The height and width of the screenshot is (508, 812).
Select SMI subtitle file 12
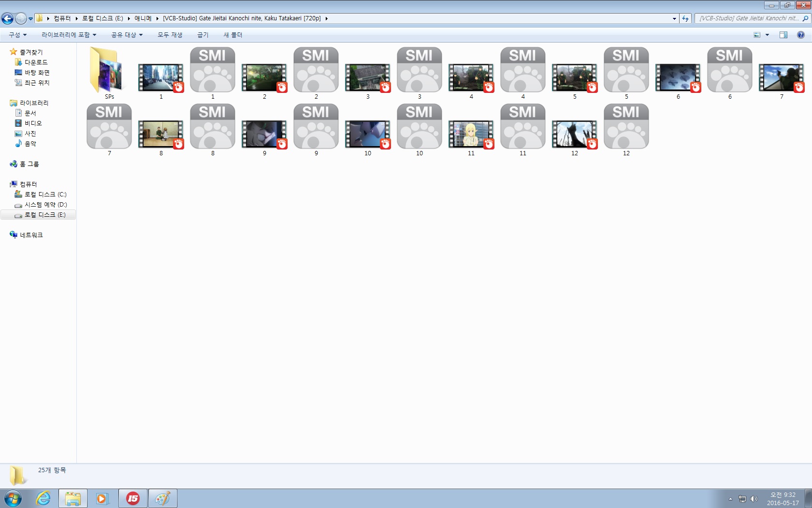click(x=626, y=126)
